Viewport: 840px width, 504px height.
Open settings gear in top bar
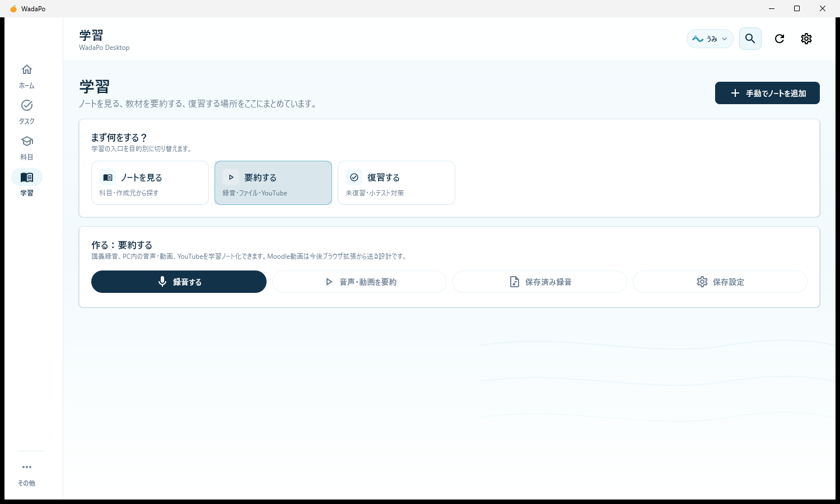pyautogui.click(x=806, y=39)
